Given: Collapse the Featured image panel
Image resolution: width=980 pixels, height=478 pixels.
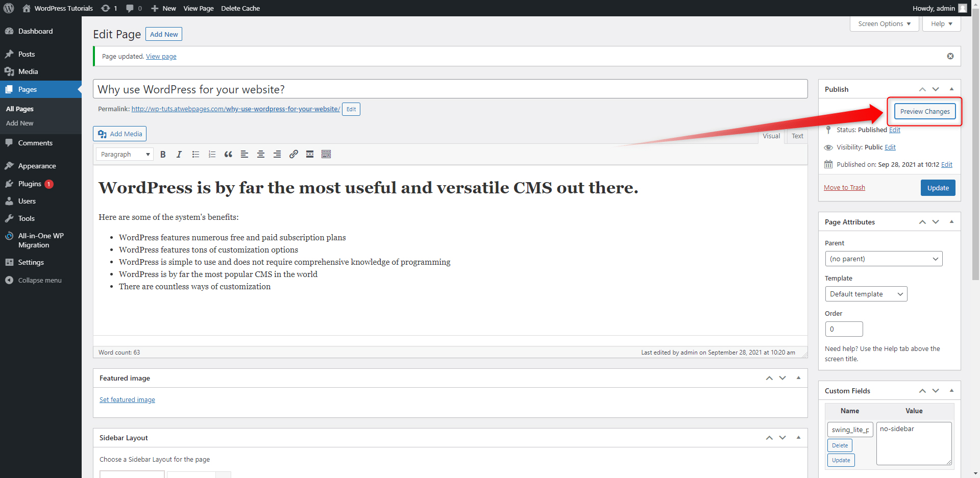Looking at the screenshot, I should pyautogui.click(x=798, y=378).
